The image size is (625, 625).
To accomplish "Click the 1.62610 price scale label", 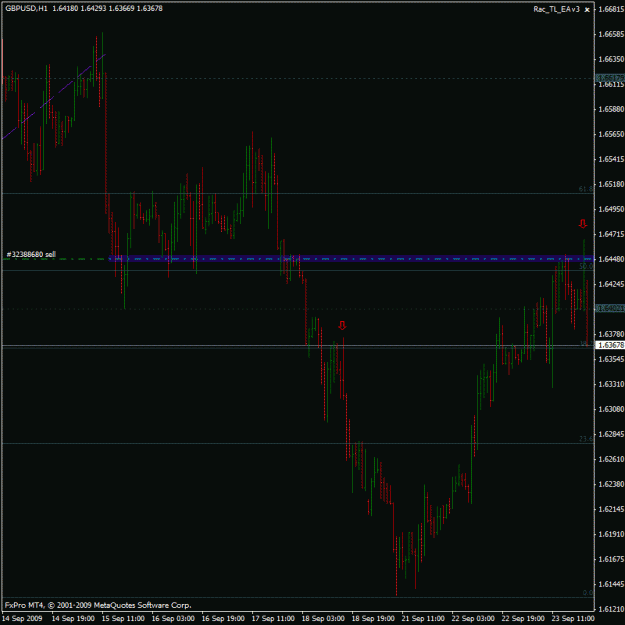I will 611,459.
